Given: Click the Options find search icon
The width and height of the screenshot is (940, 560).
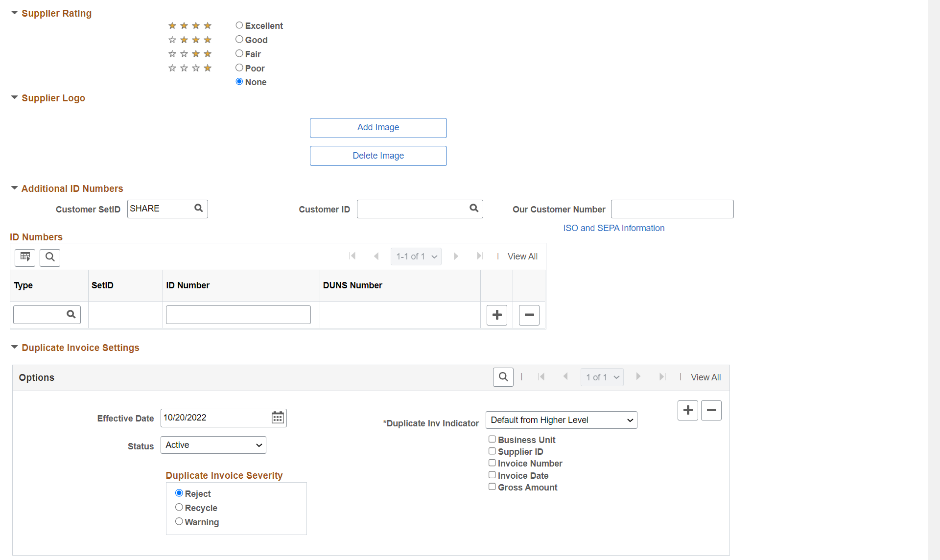Looking at the screenshot, I should [x=503, y=377].
